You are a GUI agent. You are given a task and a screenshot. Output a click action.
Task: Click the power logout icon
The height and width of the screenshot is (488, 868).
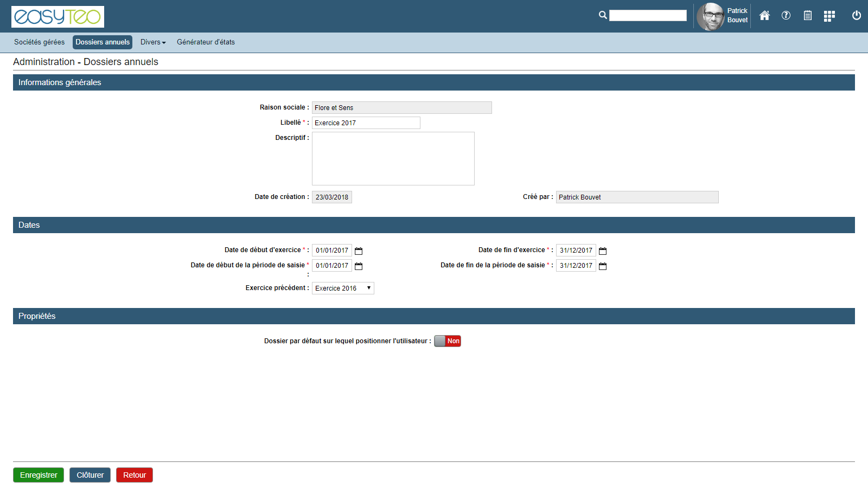click(x=857, y=16)
